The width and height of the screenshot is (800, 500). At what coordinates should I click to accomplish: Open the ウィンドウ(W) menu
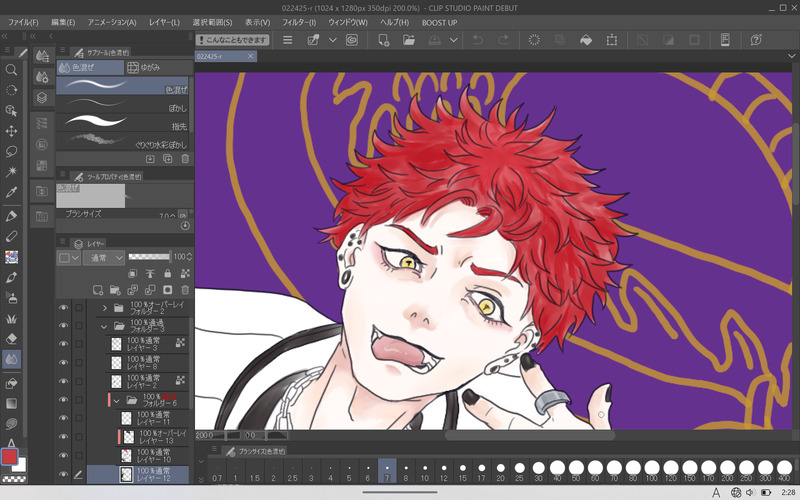coord(347,22)
